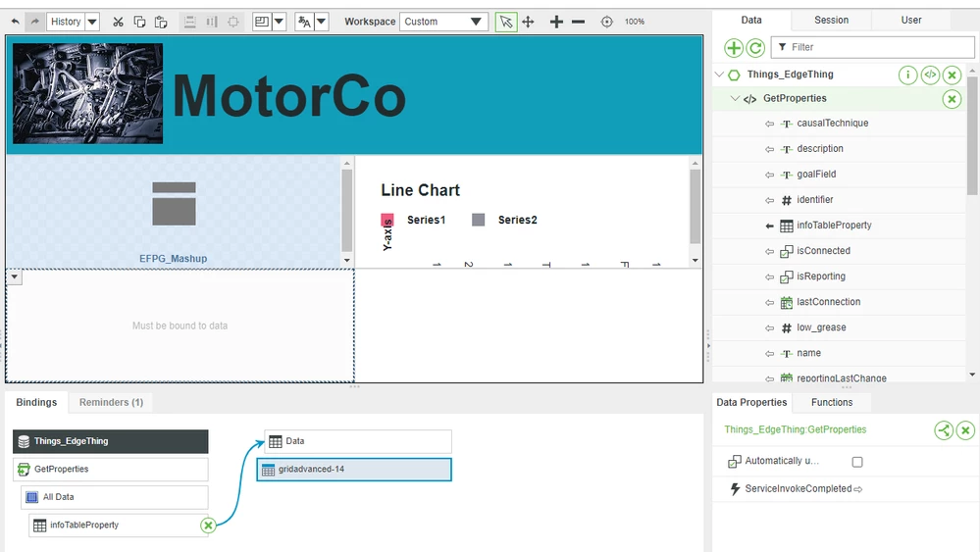Screen dimensions: 980x552
Task: Open the Bindings tab
Action: pyautogui.click(x=36, y=403)
